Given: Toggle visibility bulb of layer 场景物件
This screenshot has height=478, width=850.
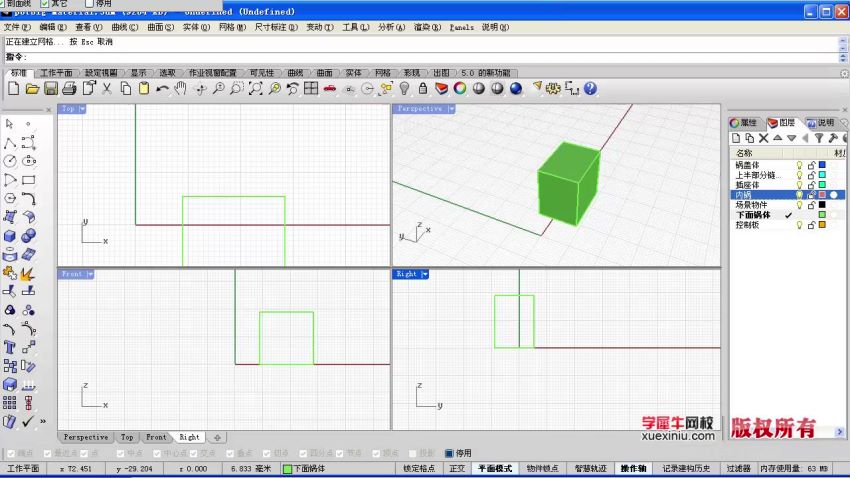Looking at the screenshot, I should pos(799,205).
